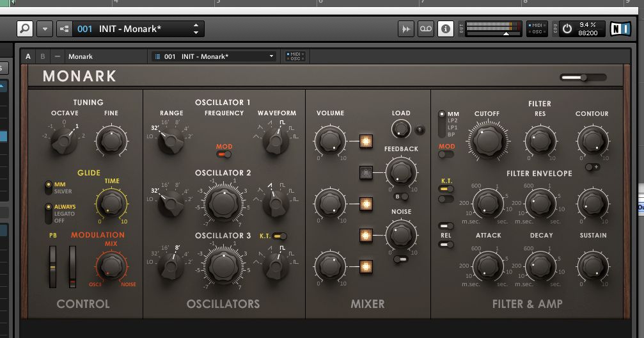Click the Glide Time knob
Screen dimensions: 644x338
tap(111, 203)
